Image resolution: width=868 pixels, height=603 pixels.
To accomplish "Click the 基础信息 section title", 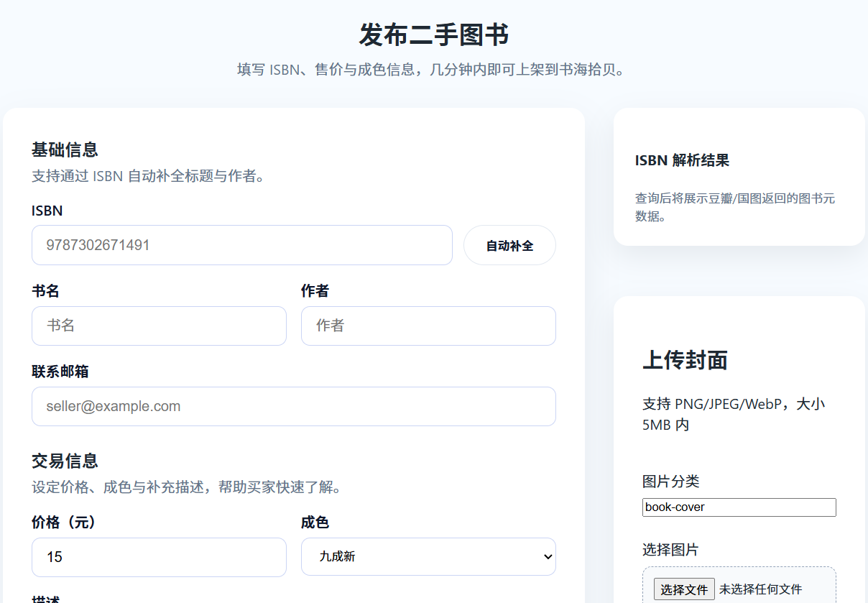I will click(x=65, y=149).
